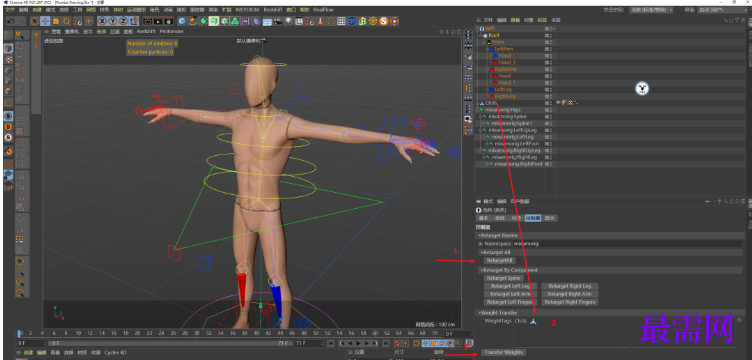Open the Render Settings clapperboard gear icon
Image resolution: width=752 pixels, height=360 pixels.
tap(168, 21)
